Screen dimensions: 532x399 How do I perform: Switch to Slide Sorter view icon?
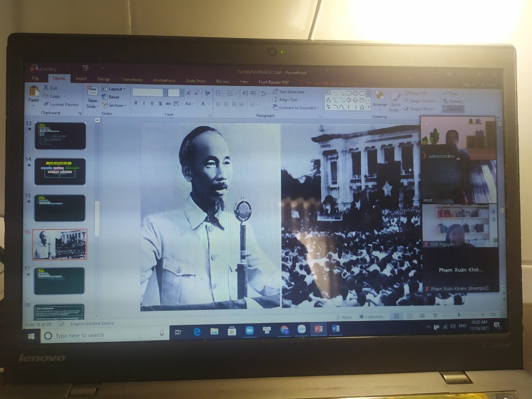click(409, 316)
